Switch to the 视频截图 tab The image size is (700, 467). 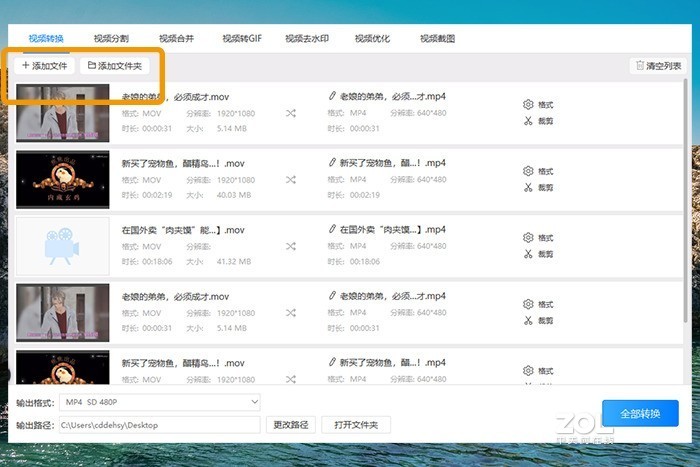(x=438, y=38)
